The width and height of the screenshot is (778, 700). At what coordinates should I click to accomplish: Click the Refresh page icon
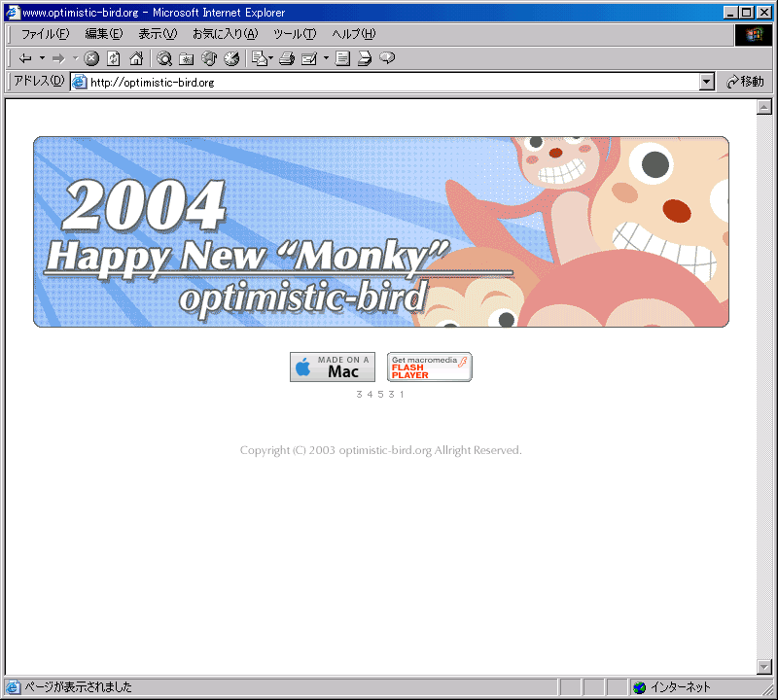pyautogui.click(x=114, y=58)
